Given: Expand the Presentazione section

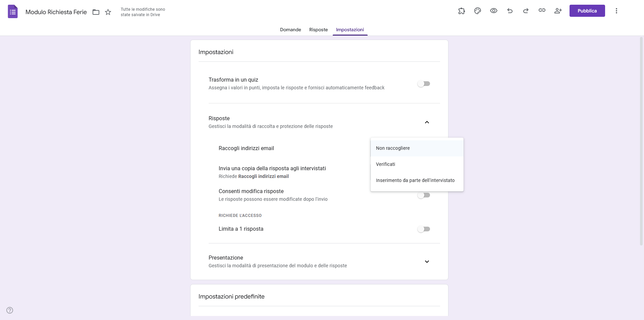Looking at the screenshot, I should (427, 262).
